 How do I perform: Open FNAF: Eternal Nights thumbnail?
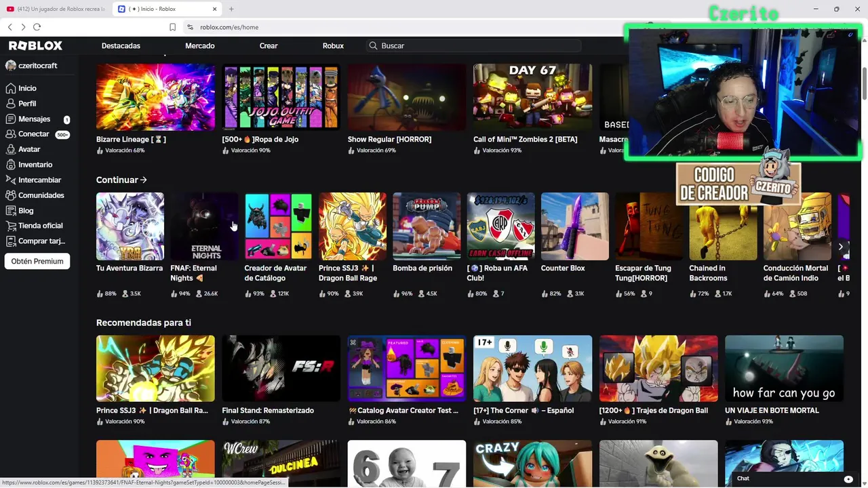(x=204, y=226)
